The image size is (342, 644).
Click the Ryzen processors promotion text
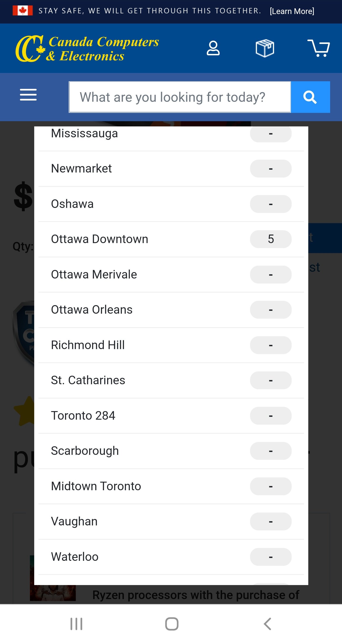pos(196,595)
